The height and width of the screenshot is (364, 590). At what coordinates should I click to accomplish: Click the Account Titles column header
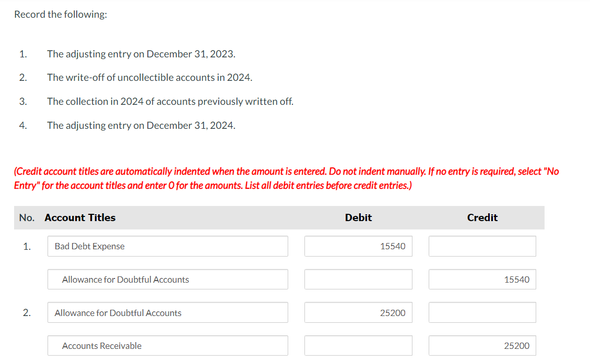pos(80,217)
